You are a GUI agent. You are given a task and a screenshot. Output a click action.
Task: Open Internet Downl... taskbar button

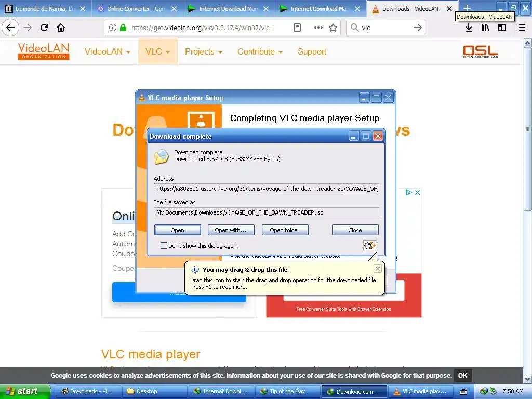pyautogui.click(x=220, y=392)
